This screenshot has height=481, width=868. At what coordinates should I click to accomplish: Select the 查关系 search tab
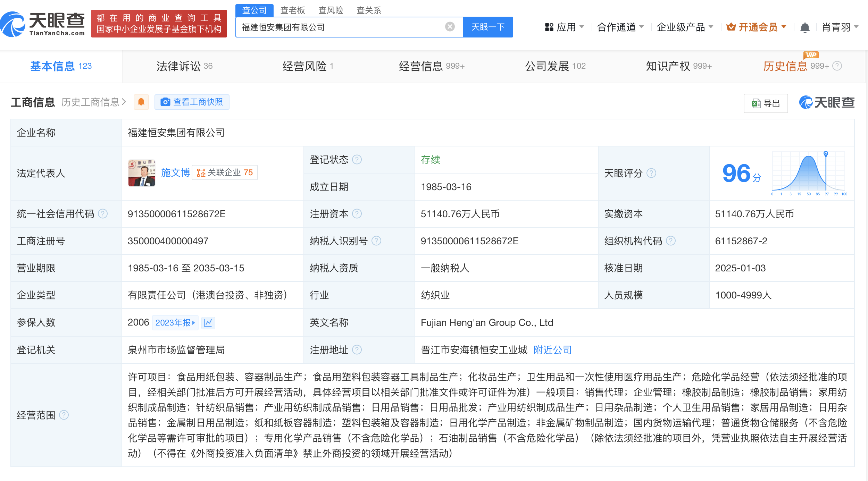click(x=369, y=10)
